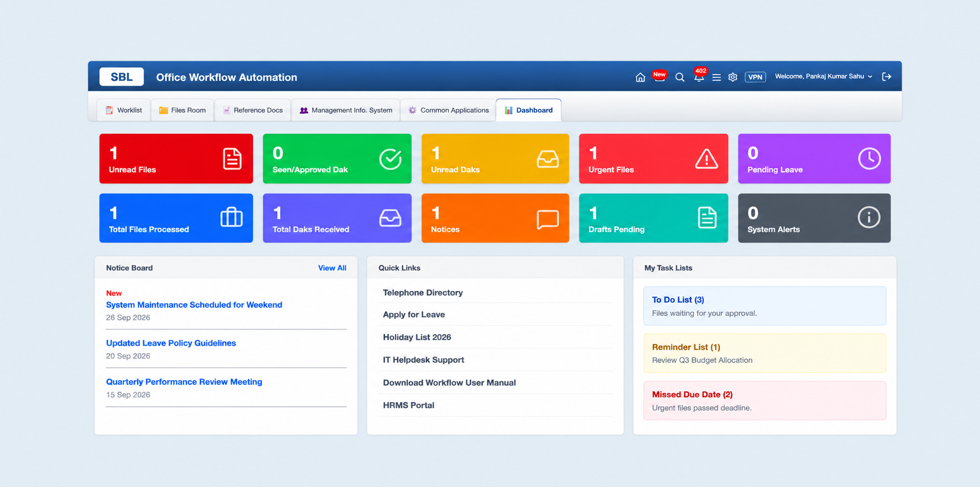Click the document icon on Unread Files card

point(232,159)
